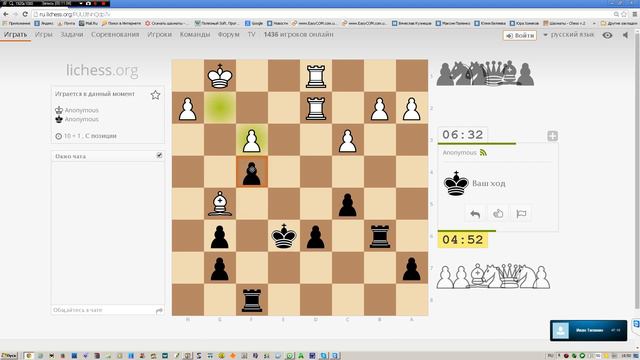Open the Форум menu item

coord(229,35)
